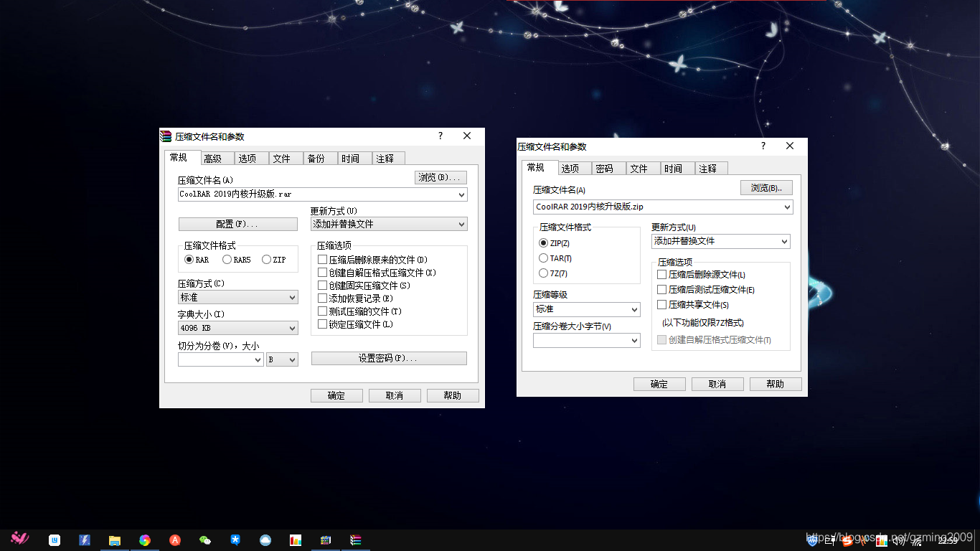Open the 压缩分卷大小字节(V) dropdown
The image size is (980, 551).
(633, 342)
